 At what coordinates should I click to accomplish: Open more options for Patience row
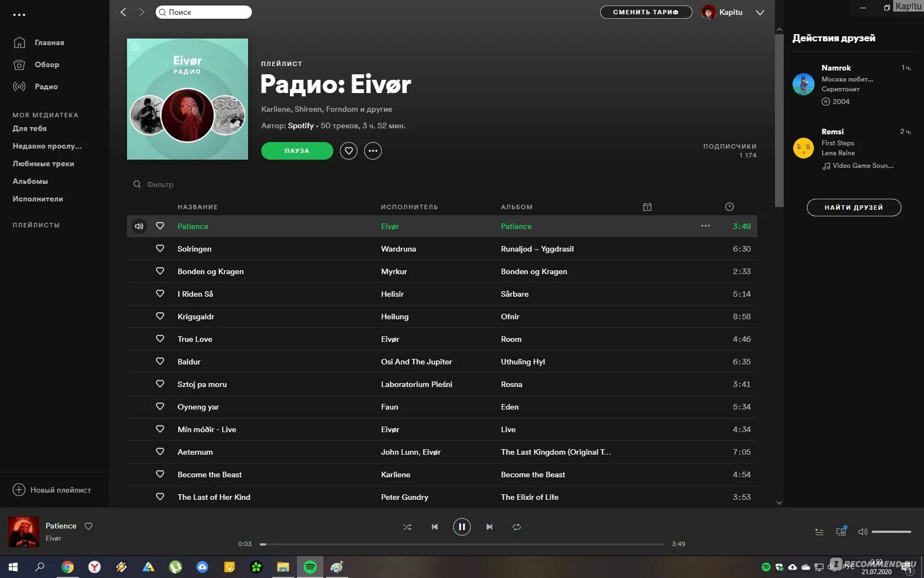706,226
